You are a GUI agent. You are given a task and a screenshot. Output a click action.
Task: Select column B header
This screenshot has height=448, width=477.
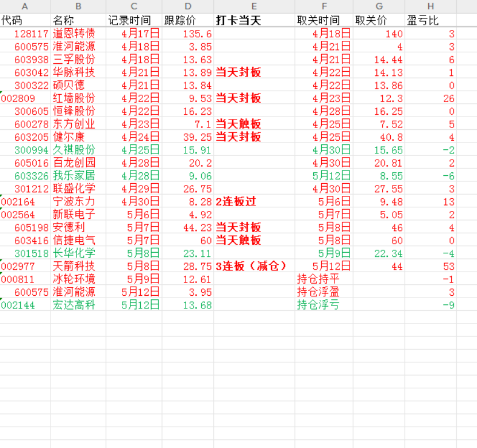tap(78, 6)
